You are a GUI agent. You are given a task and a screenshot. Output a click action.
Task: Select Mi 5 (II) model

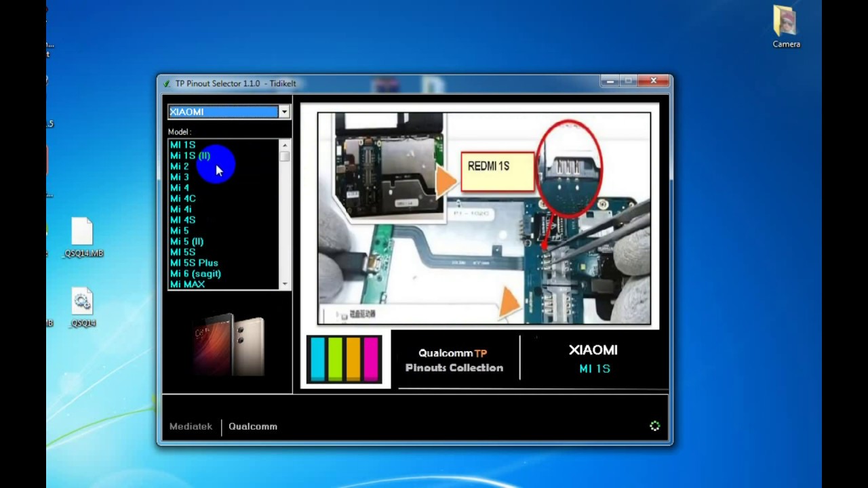[x=186, y=241]
